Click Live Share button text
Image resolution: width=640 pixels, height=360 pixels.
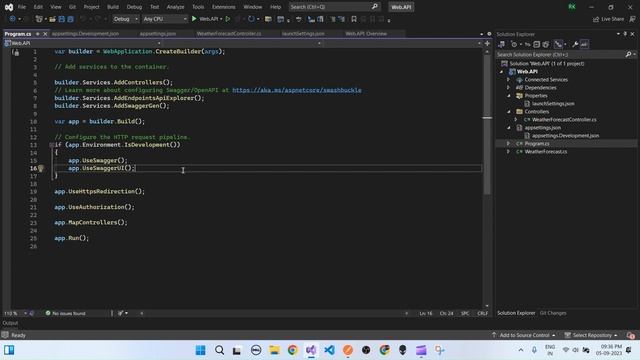pyautogui.click(x=612, y=19)
